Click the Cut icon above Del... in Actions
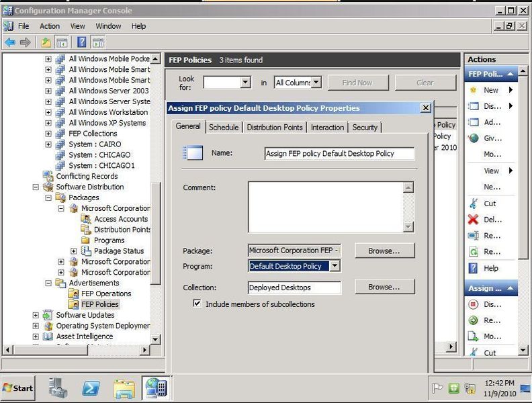532x403 pixels. [474, 204]
